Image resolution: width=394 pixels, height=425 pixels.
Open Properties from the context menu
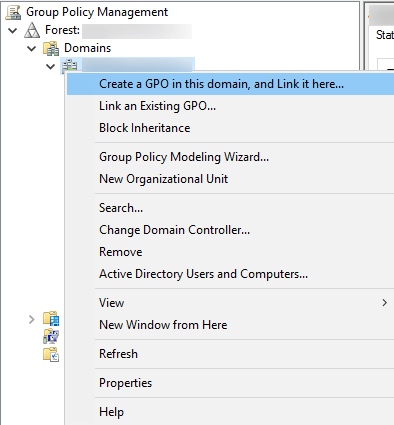coord(230,383)
